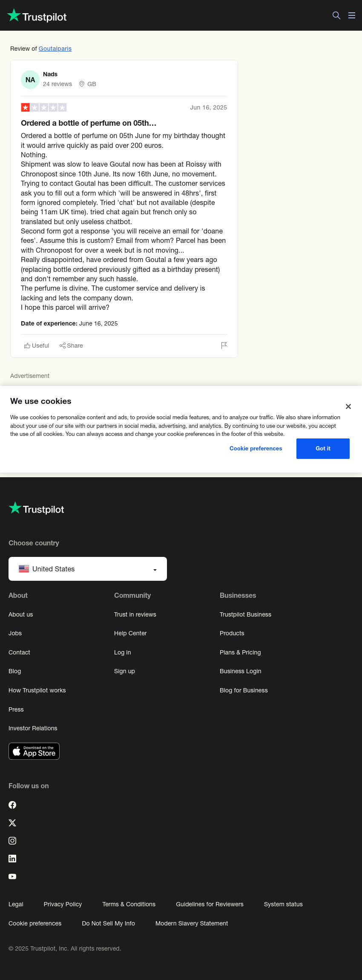Click Sign up footer link
The height and width of the screenshot is (980, 362).
pos(124,671)
